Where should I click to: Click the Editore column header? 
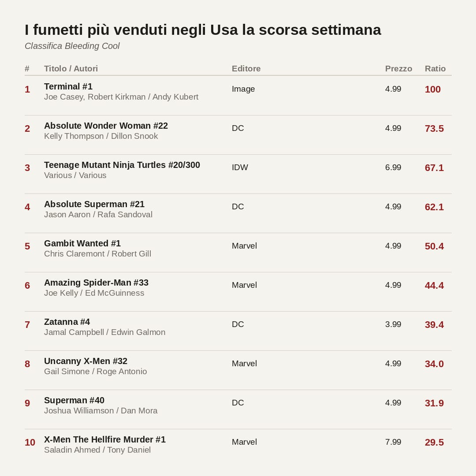246,69
